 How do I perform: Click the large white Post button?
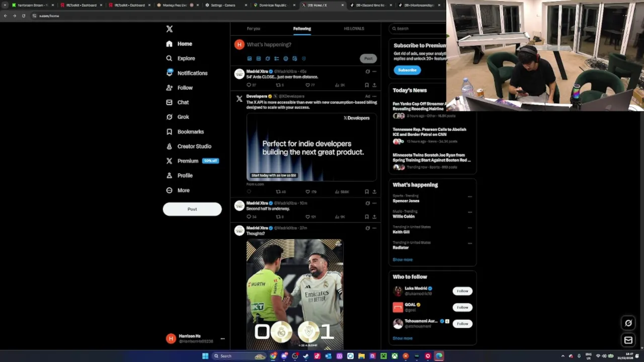pyautogui.click(x=192, y=209)
